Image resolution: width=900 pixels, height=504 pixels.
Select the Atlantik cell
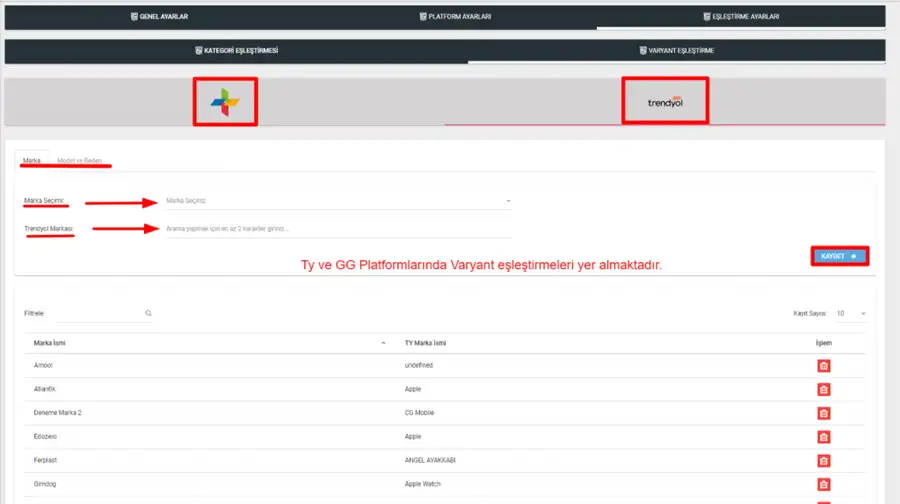coord(44,389)
